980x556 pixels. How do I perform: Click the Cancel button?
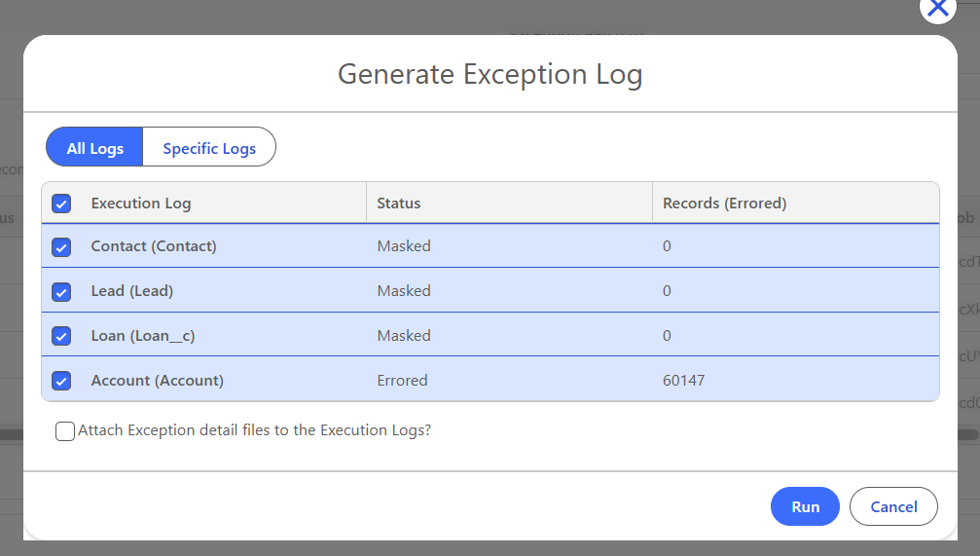coord(893,506)
